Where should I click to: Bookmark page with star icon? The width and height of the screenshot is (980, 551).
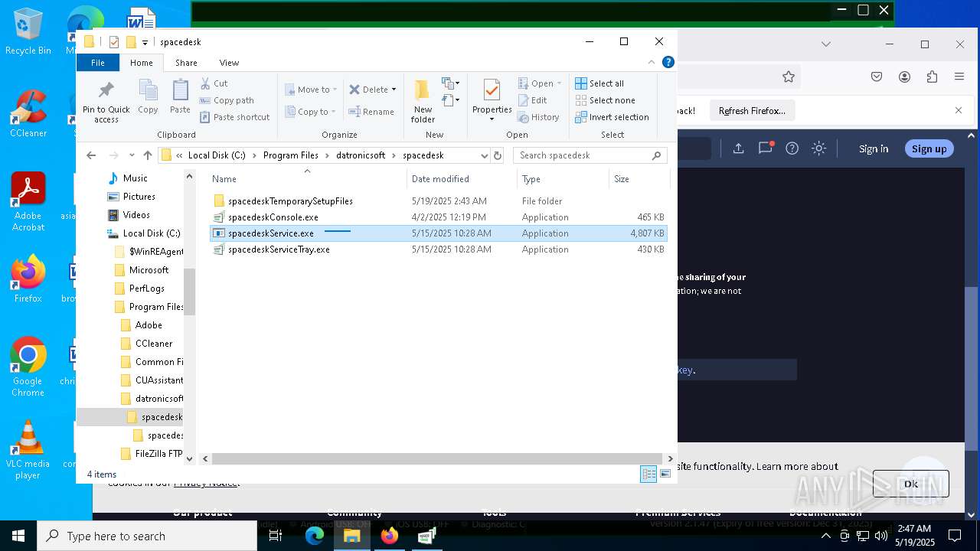pyautogui.click(x=789, y=77)
